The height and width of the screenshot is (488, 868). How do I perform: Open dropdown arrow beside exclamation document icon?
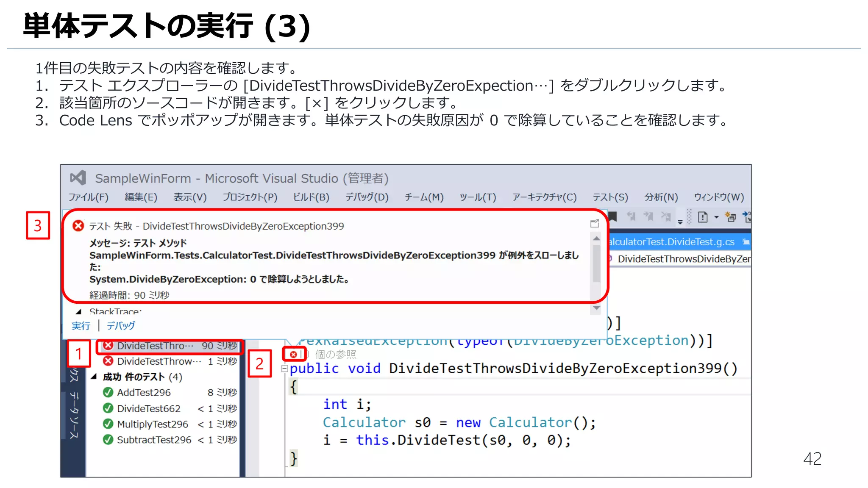(x=716, y=217)
